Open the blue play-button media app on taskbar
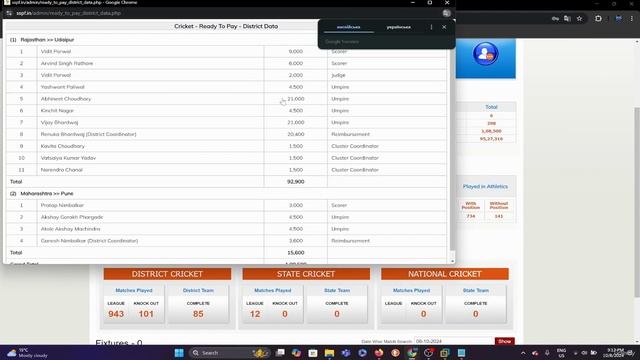This screenshot has width=640, height=360. coord(362,353)
